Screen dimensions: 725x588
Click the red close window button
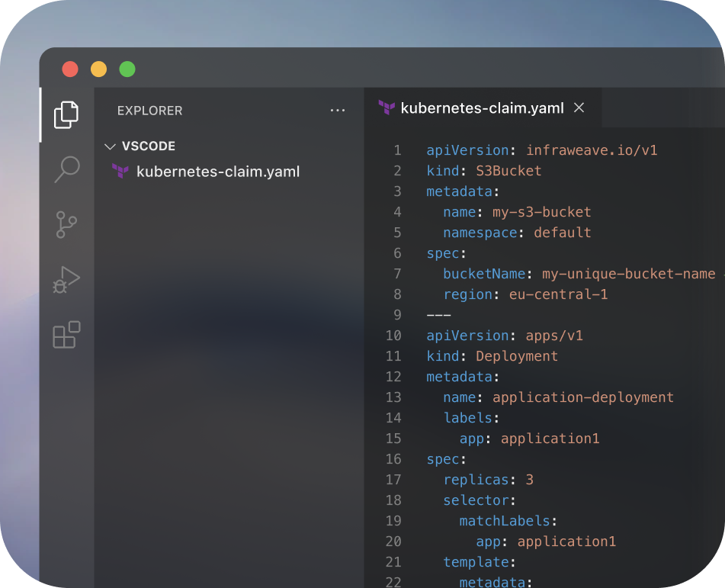pos(70,69)
